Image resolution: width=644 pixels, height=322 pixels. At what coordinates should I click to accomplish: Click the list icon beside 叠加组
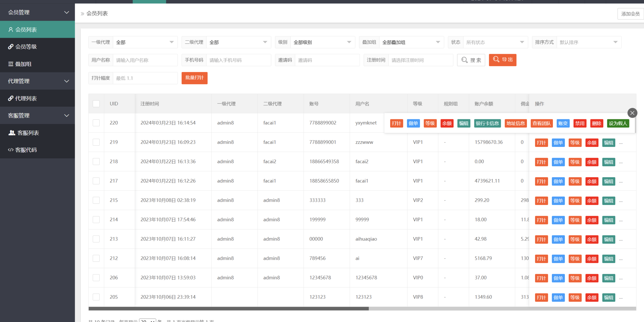point(11,64)
